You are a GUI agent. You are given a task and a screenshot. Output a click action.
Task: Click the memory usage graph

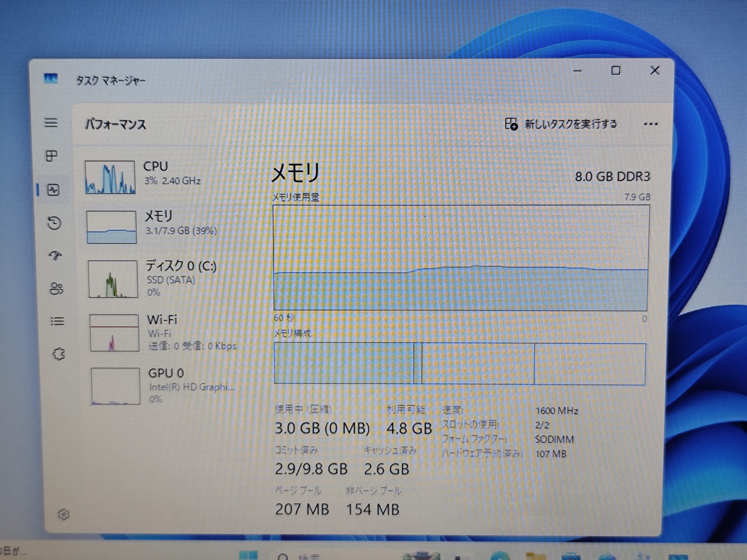pyautogui.click(x=461, y=258)
